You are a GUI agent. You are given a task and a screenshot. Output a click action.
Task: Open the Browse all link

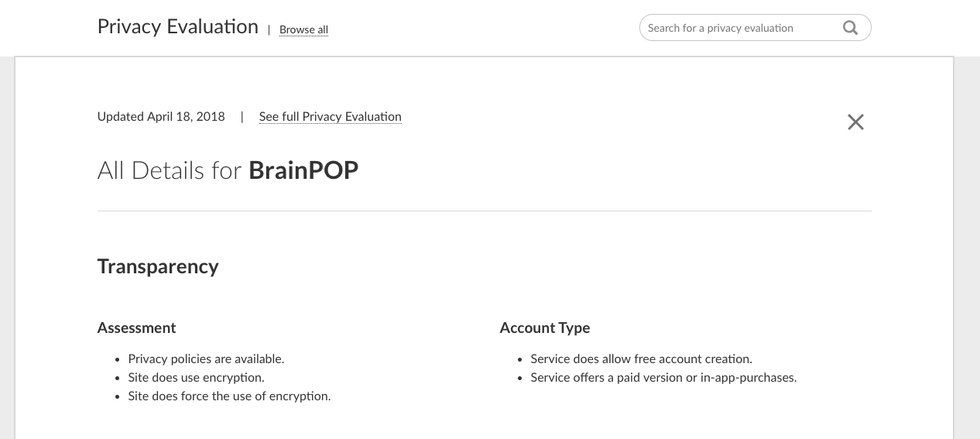pyautogui.click(x=303, y=29)
